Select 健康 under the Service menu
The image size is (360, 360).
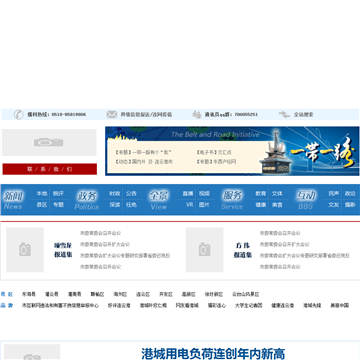[261, 205]
